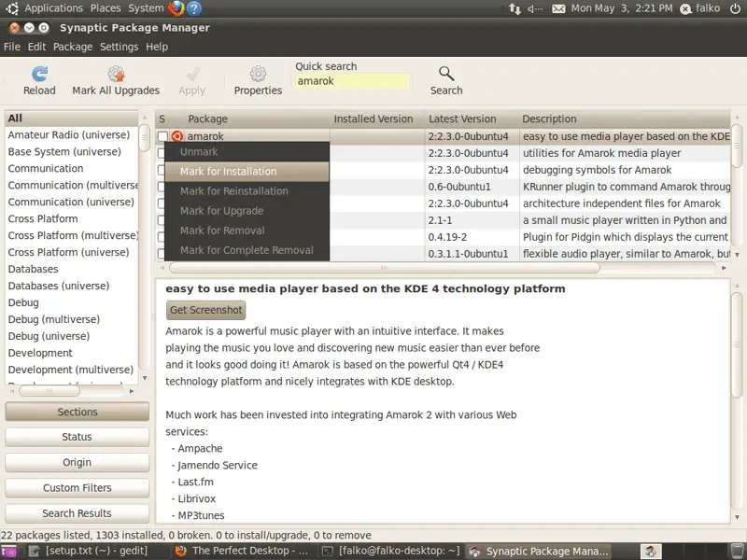This screenshot has height=560, width=747.
Task: Open the File menu
Action: pyautogui.click(x=12, y=47)
